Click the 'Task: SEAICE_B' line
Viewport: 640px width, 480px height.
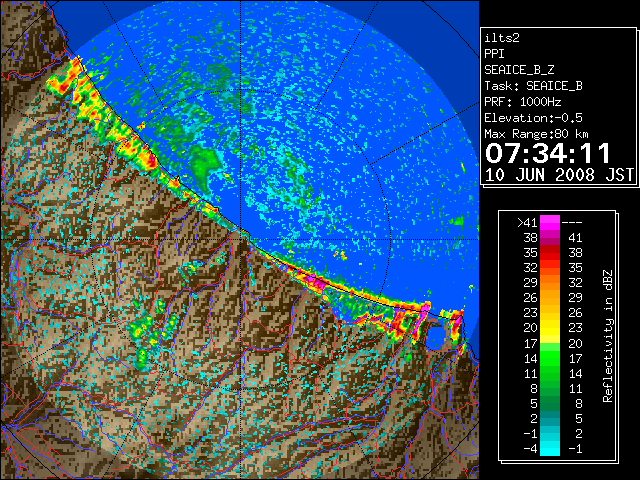coord(533,86)
